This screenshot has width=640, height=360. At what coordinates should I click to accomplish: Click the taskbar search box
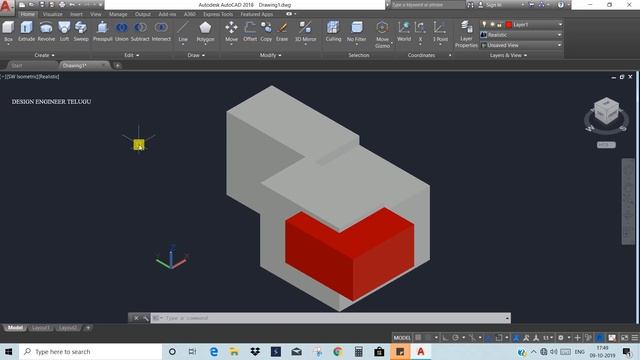coord(90,351)
